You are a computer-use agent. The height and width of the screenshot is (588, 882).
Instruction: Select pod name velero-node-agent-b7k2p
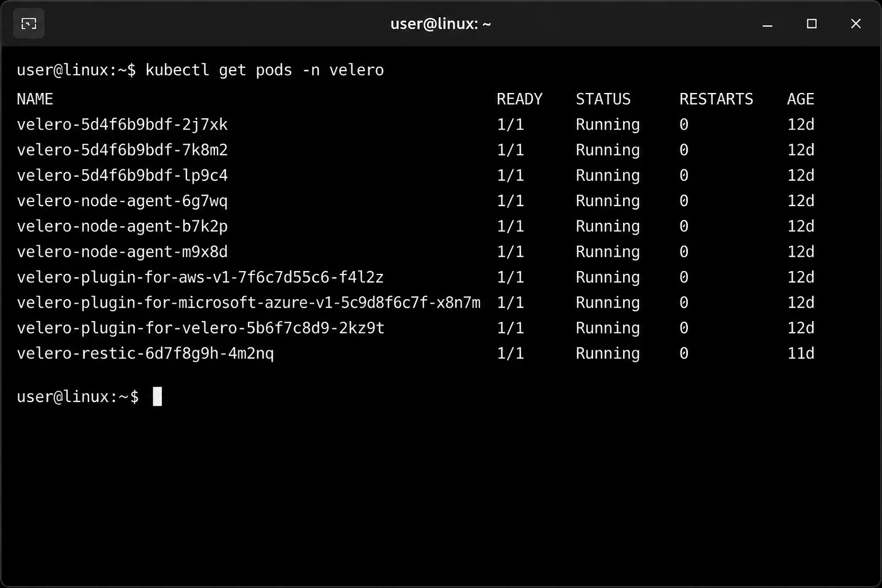[122, 226]
